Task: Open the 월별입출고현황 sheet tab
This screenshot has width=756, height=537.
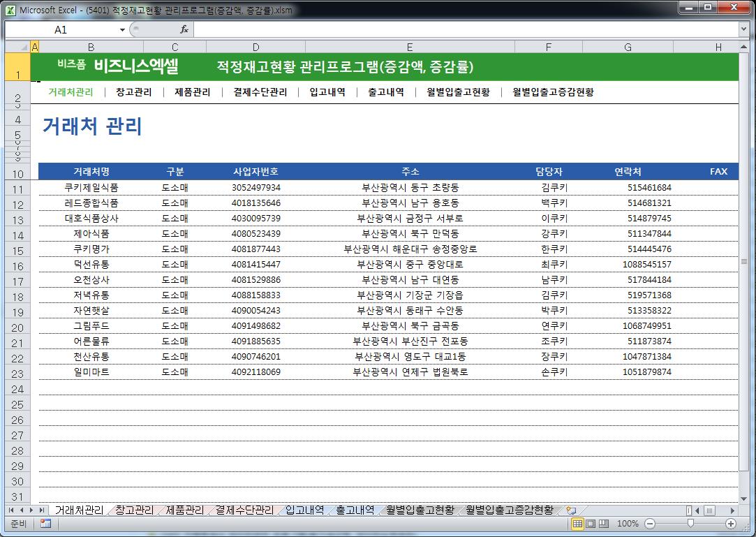Action: pyautogui.click(x=420, y=510)
